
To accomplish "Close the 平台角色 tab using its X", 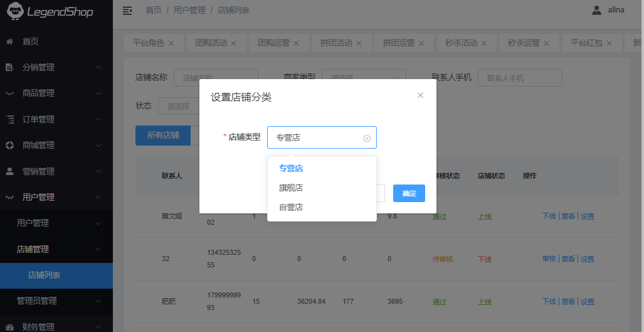I will [x=171, y=43].
